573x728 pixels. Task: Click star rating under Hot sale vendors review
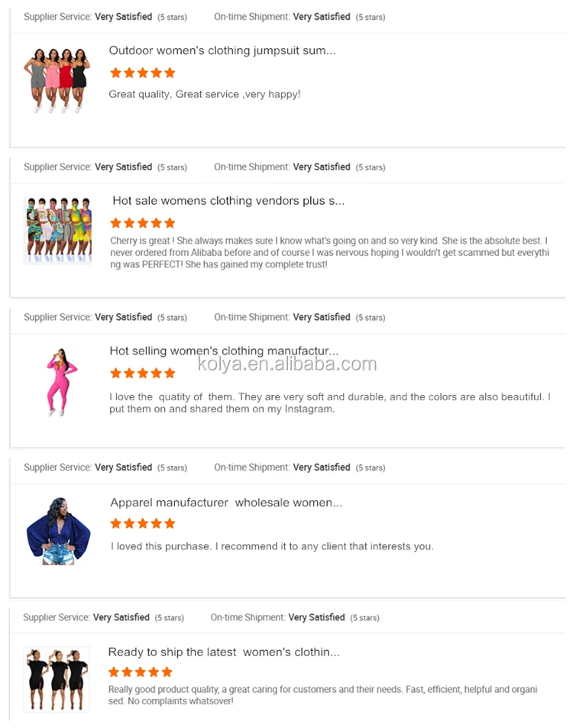(143, 223)
